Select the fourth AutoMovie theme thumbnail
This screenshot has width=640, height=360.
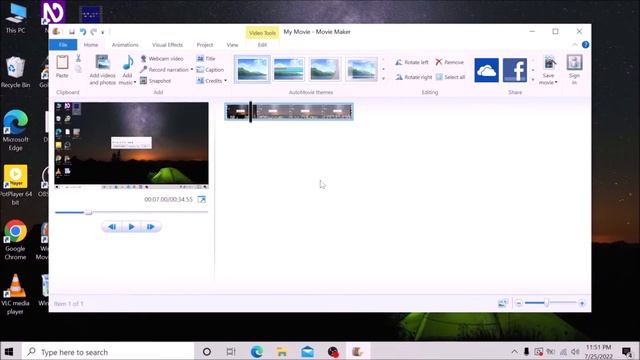[361, 69]
